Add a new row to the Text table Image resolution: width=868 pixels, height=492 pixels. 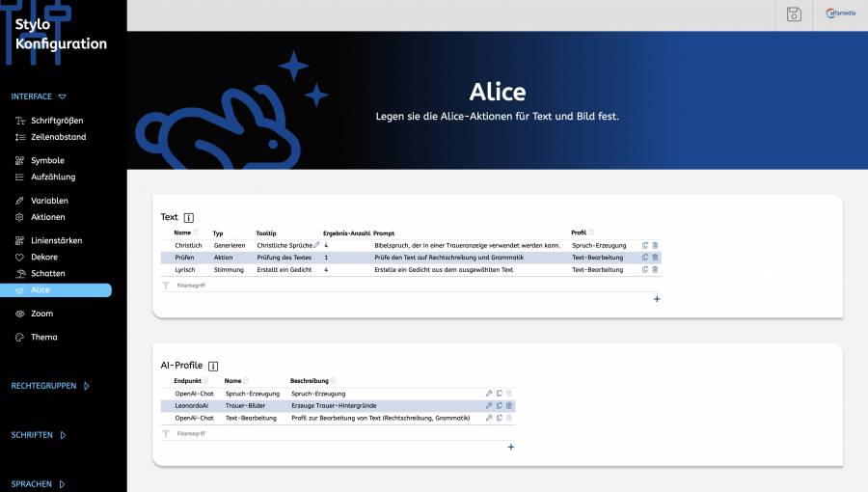click(657, 299)
